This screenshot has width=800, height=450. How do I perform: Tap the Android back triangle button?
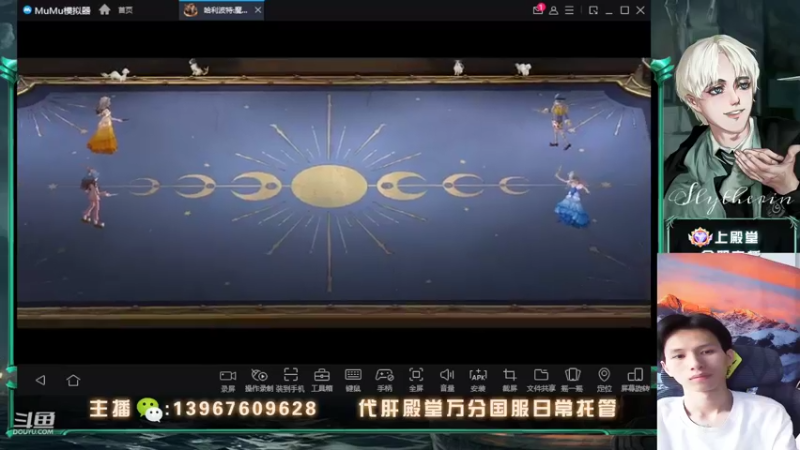pyautogui.click(x=40, y=380)
